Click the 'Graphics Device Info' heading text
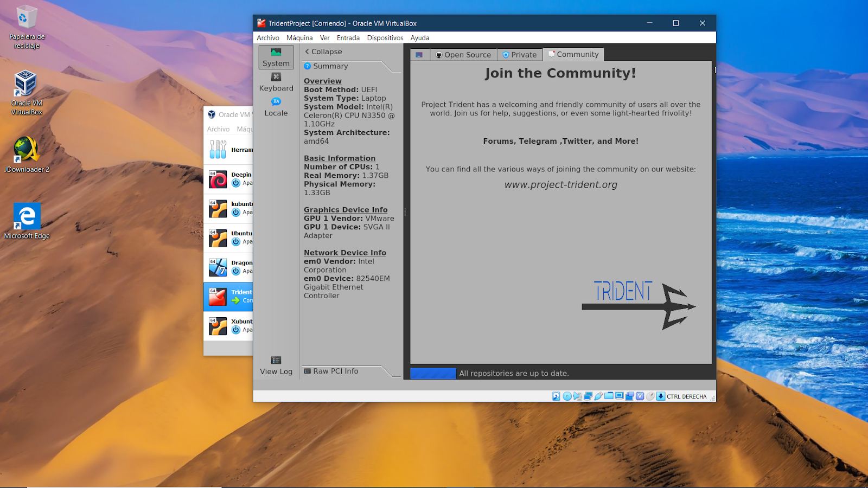 pyautogui.click(x=346, y=210)
